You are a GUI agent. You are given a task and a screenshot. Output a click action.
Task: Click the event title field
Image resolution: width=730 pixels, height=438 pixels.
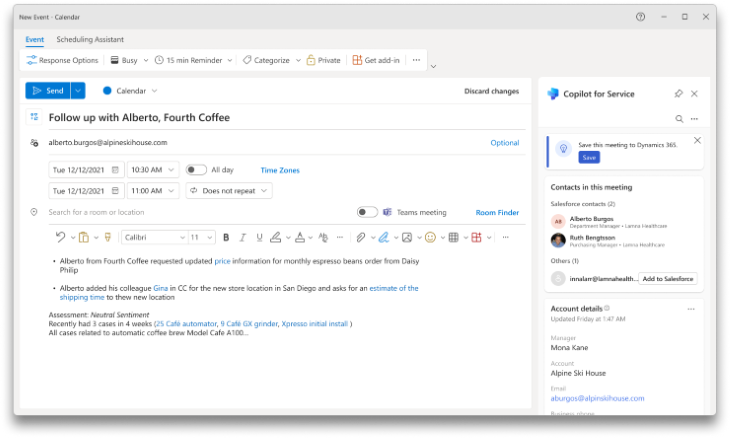point(287,118)
